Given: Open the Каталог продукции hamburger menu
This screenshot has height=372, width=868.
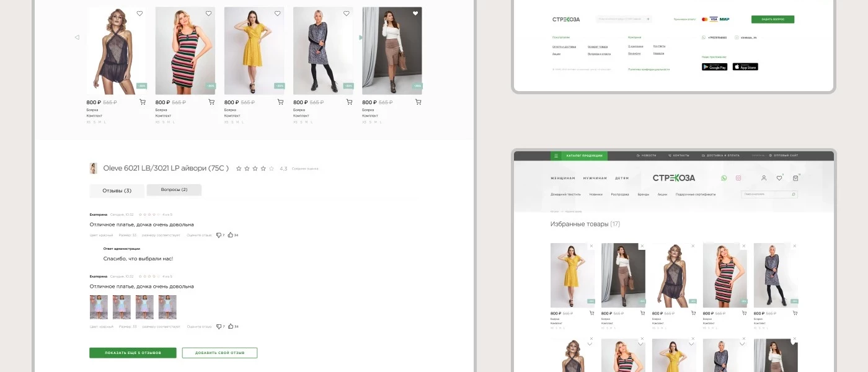Looking at the screenshot, I should click(556, 156).
